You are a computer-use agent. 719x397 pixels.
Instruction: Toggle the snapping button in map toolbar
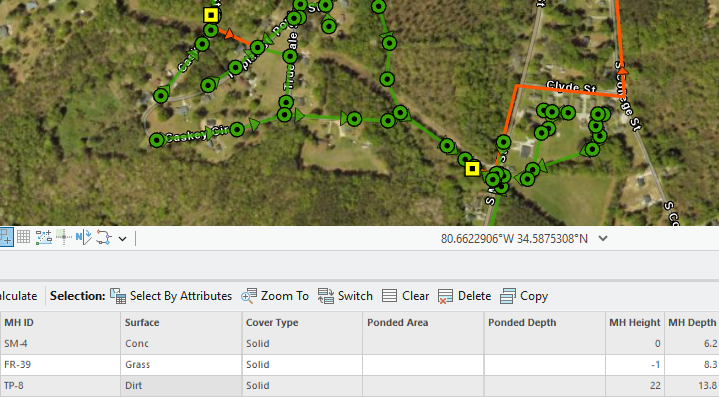(6, 237)
